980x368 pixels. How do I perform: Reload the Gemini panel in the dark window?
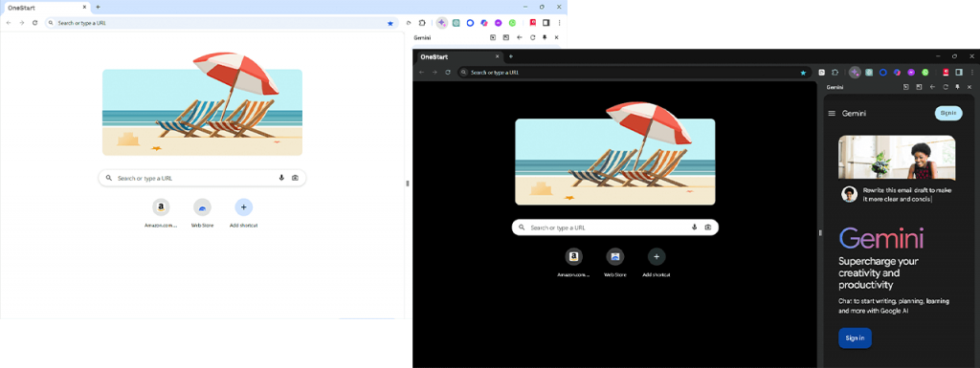946,87
